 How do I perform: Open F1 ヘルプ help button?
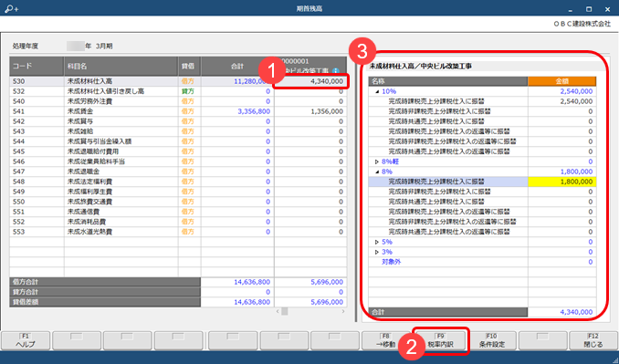[26, 340]
